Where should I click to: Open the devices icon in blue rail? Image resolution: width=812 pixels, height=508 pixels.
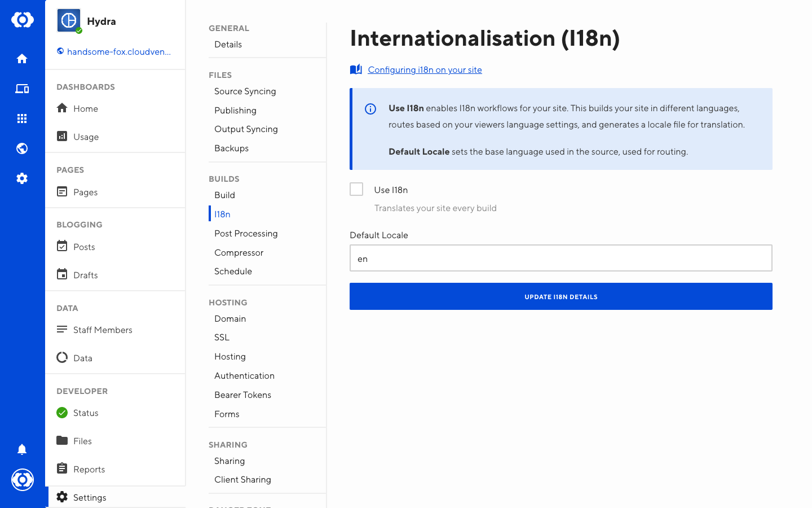click(x=22, y=89)
